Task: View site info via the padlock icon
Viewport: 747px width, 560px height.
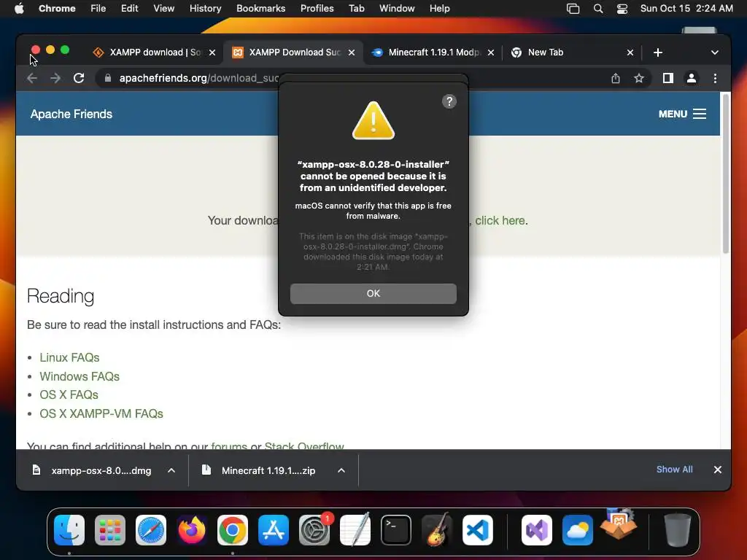Action: (x=108, y=78)
